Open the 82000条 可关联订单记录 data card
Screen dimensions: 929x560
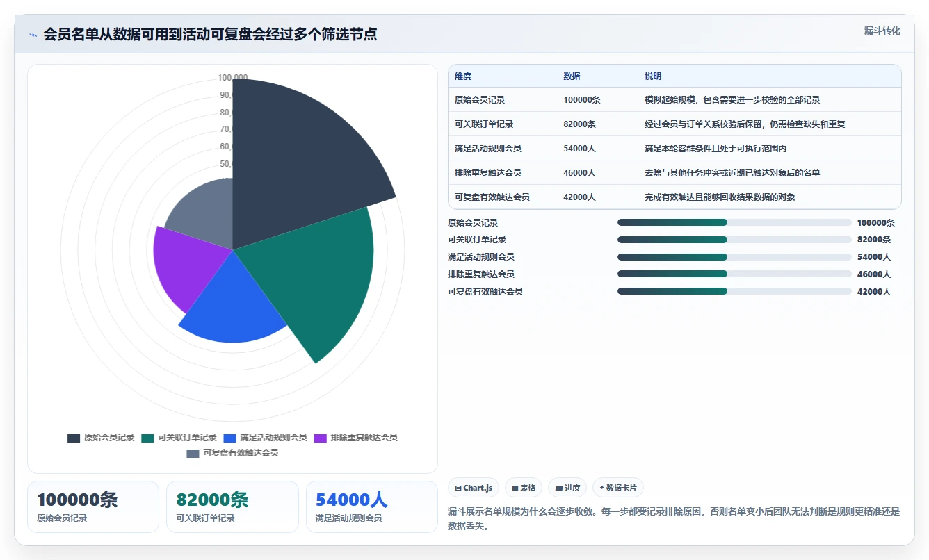point(232,507)
